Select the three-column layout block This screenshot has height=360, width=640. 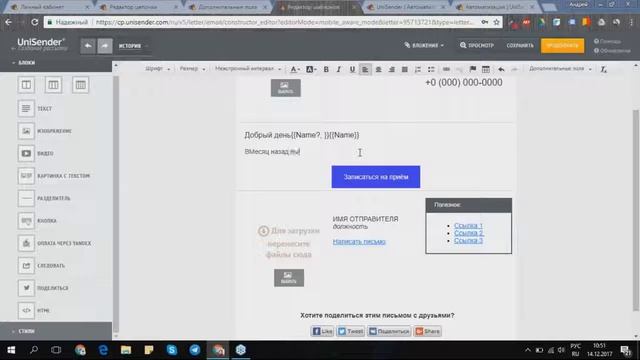53,85
